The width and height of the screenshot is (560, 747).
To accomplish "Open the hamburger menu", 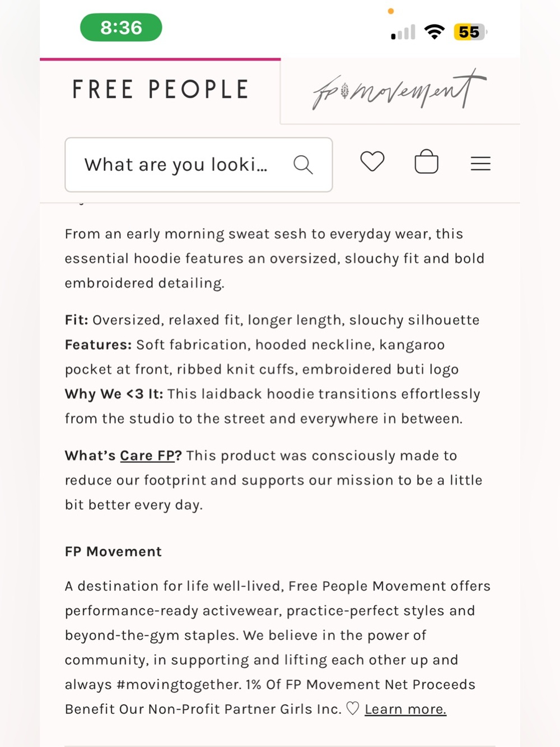I will pyautogui.click(x=480, y=163).
